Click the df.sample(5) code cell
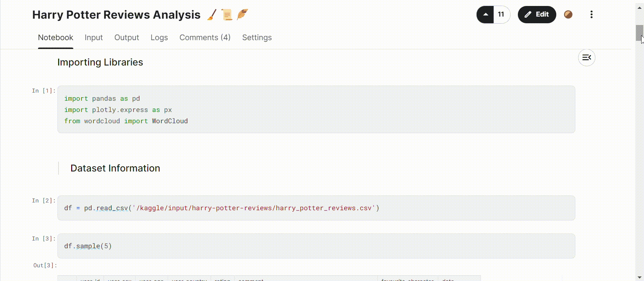Screen dimensions: 644x281 pos(316,246)
